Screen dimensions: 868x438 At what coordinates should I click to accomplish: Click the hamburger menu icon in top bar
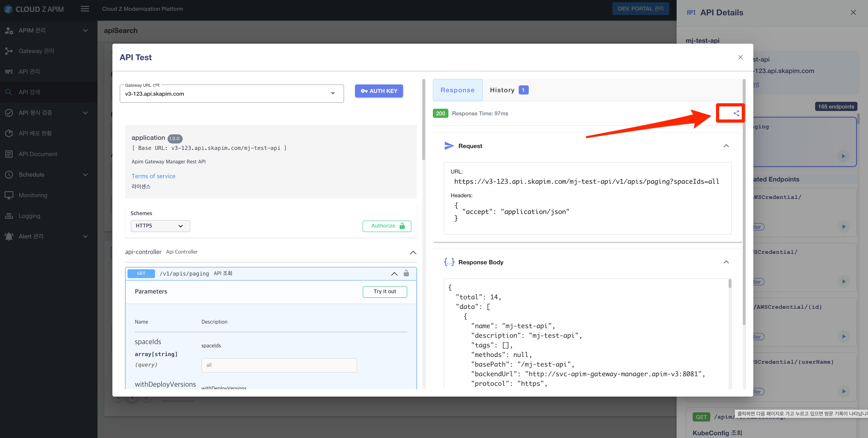tap(85, 9)
